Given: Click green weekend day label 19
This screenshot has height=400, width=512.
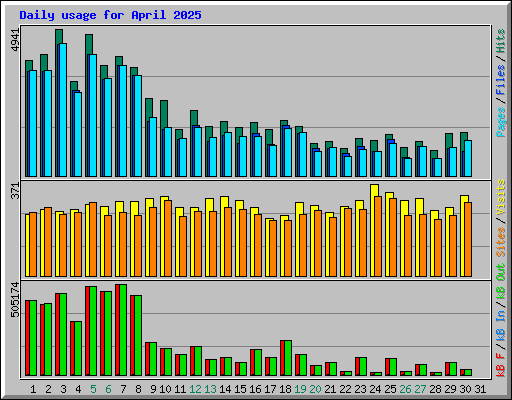Looking at the screenshot, I should 300,389.
